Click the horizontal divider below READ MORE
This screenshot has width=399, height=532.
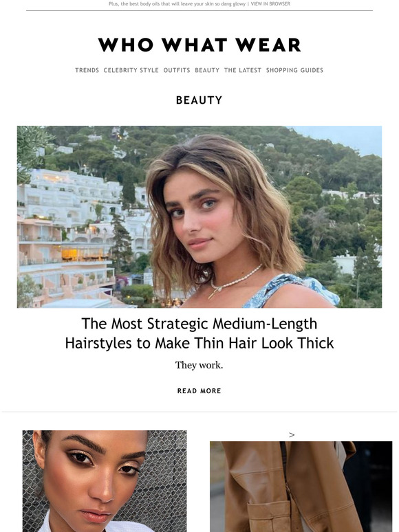click(199, 412)
